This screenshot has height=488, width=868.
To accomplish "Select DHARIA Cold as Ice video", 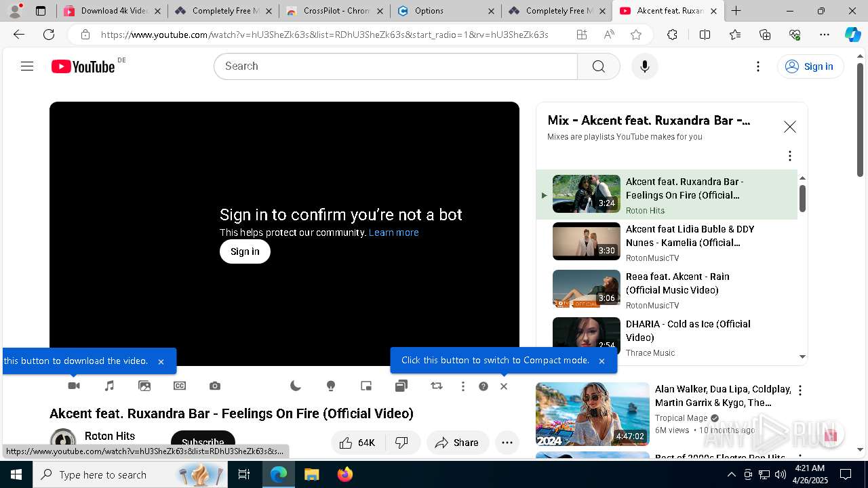I will point(667,337).
